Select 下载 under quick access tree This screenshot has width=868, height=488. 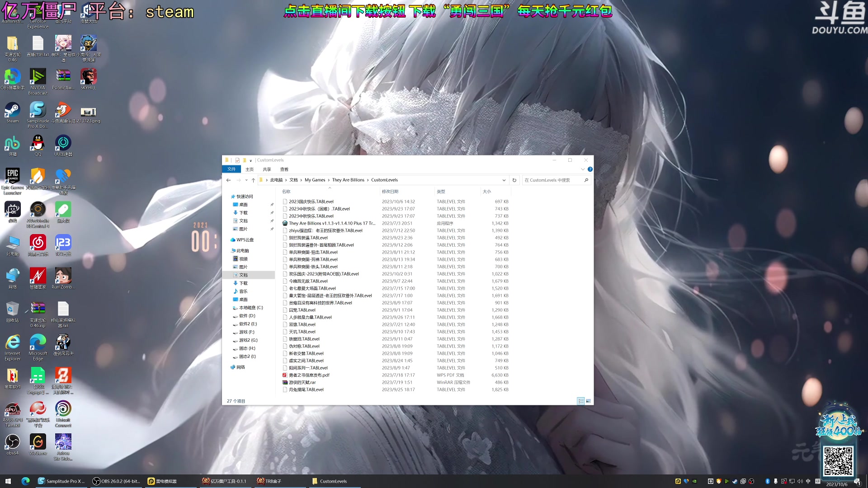click(x=243, y=213)
